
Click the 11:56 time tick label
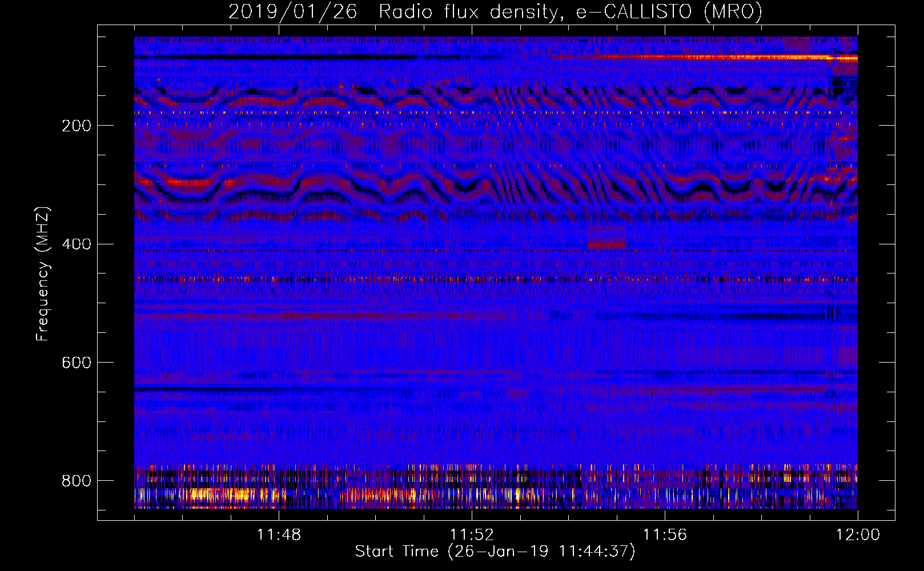point(665,535)
